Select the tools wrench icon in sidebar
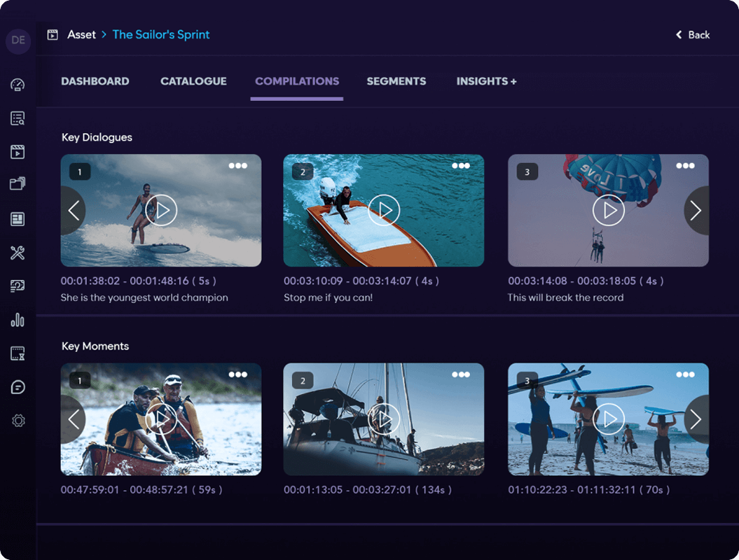Screen dimensions: 739x560 pos(18,253)
